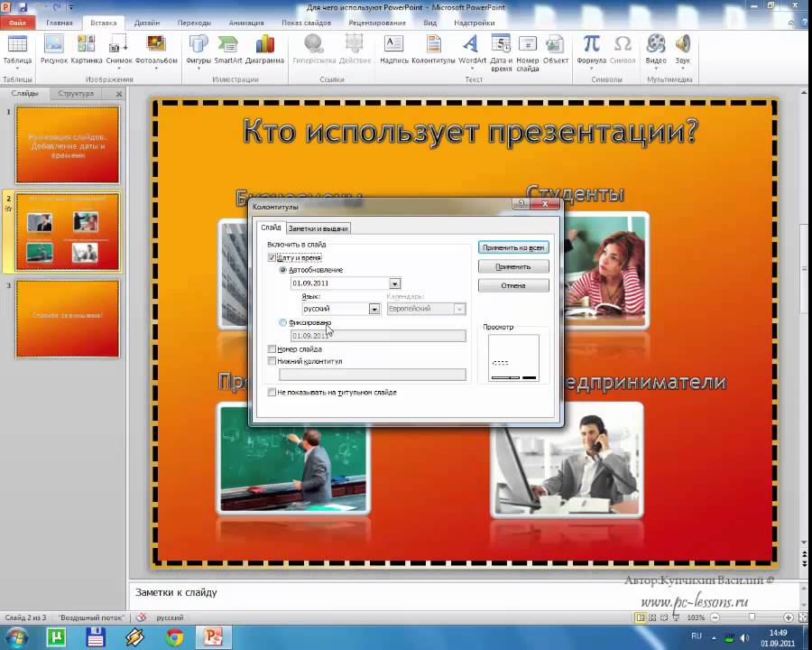Click the Снимок screenshot icon
The height and width of the screenshot is (650, 812).
[118, 44]
